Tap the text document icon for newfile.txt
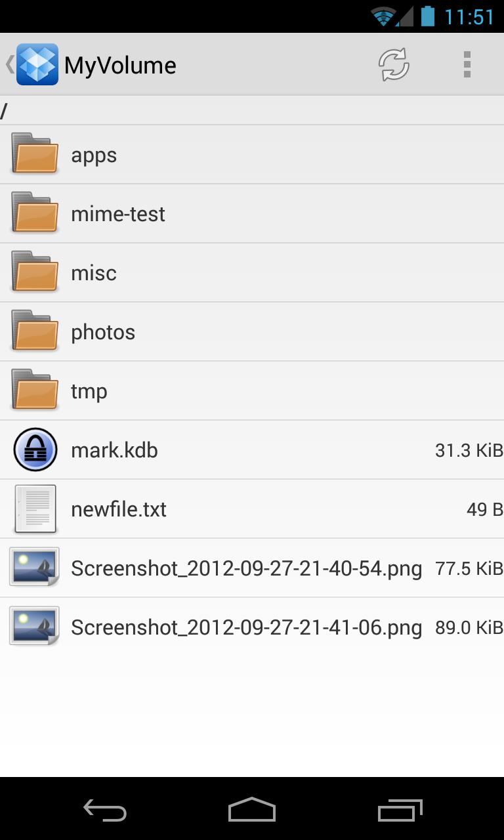The image size is (504, 840). [x=35, y=509]
